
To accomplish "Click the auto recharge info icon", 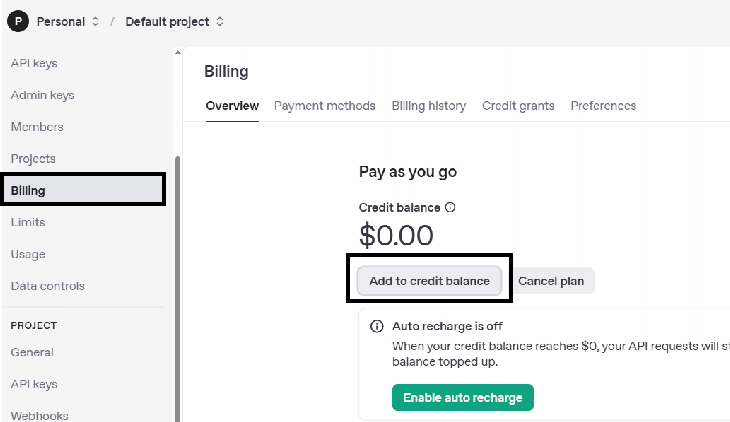I will [377, 326].
